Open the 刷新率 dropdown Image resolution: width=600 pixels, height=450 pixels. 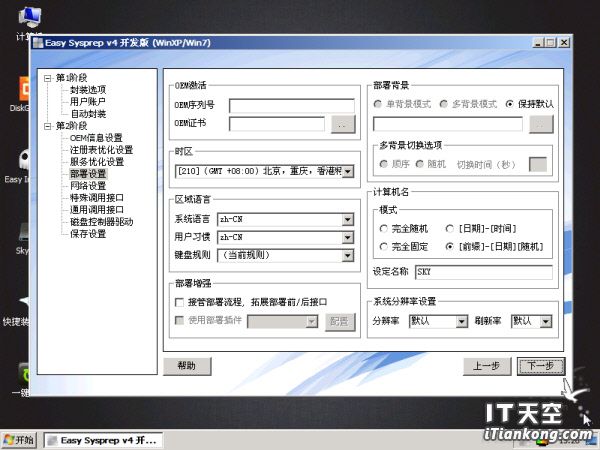coord(546,322)
